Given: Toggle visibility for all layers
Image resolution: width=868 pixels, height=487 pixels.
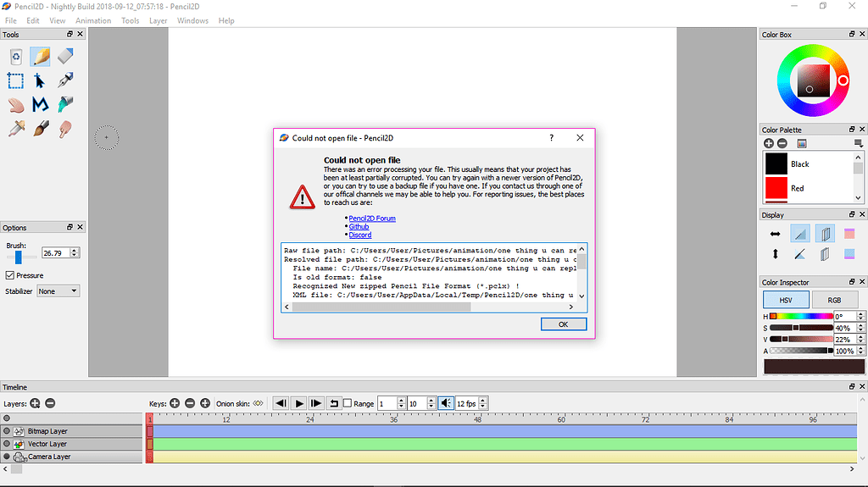Looking at the screenshot, I should pos(7,418).
